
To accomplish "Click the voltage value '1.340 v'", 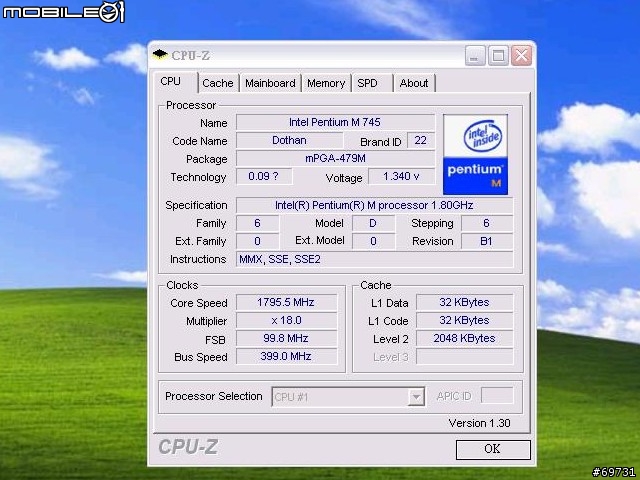I will pos(401,176).
